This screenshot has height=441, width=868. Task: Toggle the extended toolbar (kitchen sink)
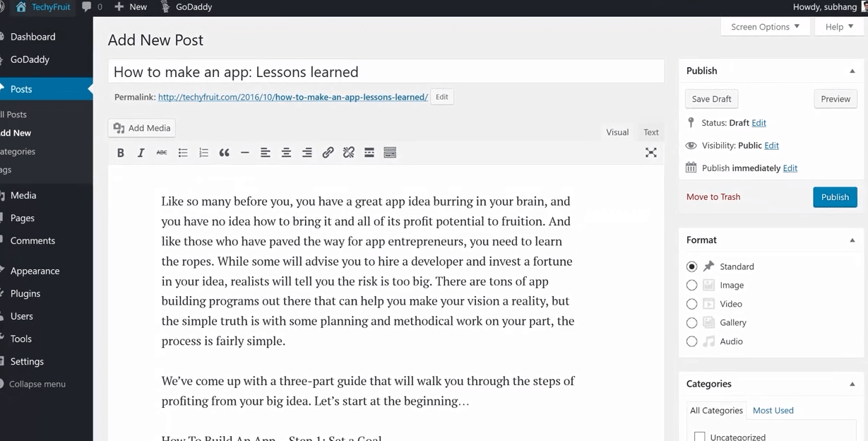pyautogui.click(x=390, y=153)
